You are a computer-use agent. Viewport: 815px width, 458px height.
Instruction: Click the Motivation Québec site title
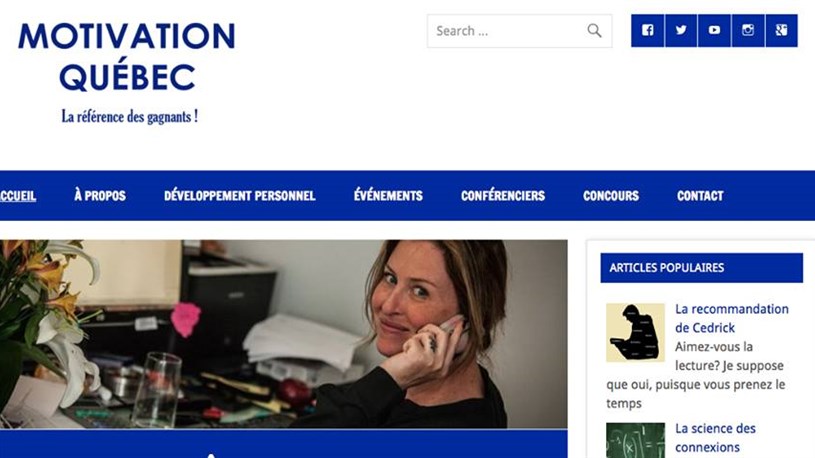pyautogui.click(x=127, y=57)
